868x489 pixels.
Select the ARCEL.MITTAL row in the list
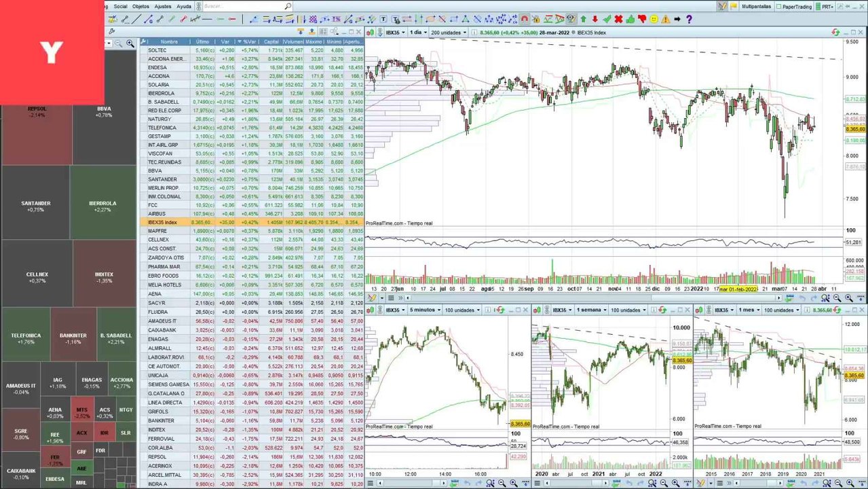click(252, 475)
